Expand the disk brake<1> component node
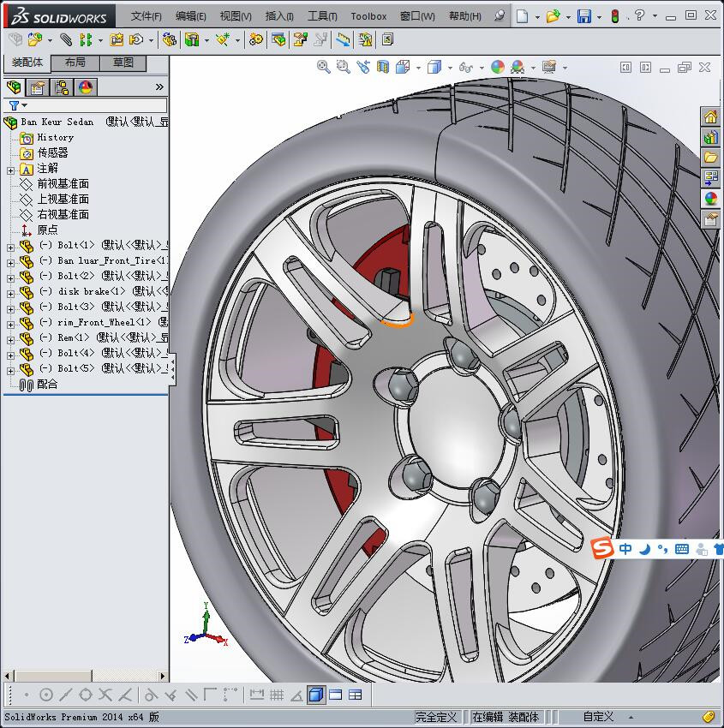The height and width of the screenshot is (728, 724). tap(10, 294)
